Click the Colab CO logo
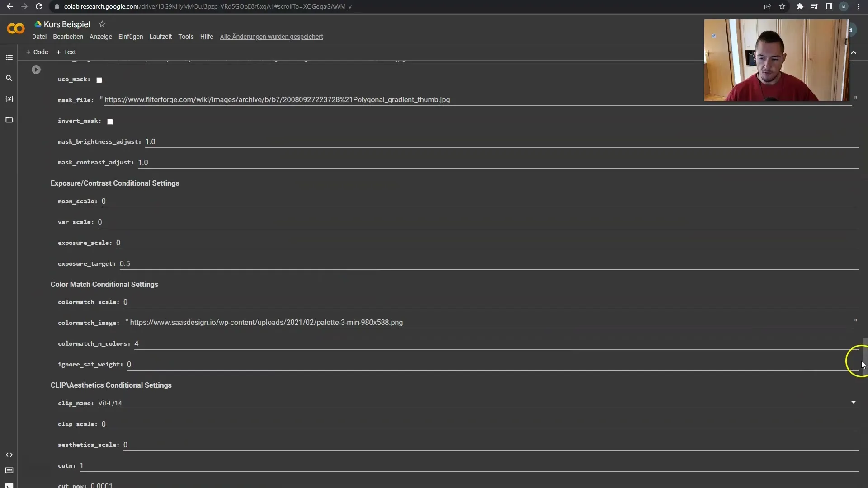 pyautogui.click(x=16, y=29)
